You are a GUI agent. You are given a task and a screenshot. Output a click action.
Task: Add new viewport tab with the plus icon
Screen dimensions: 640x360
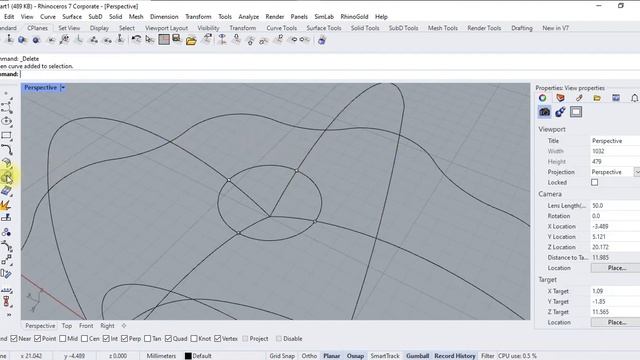tap(124, 326)
